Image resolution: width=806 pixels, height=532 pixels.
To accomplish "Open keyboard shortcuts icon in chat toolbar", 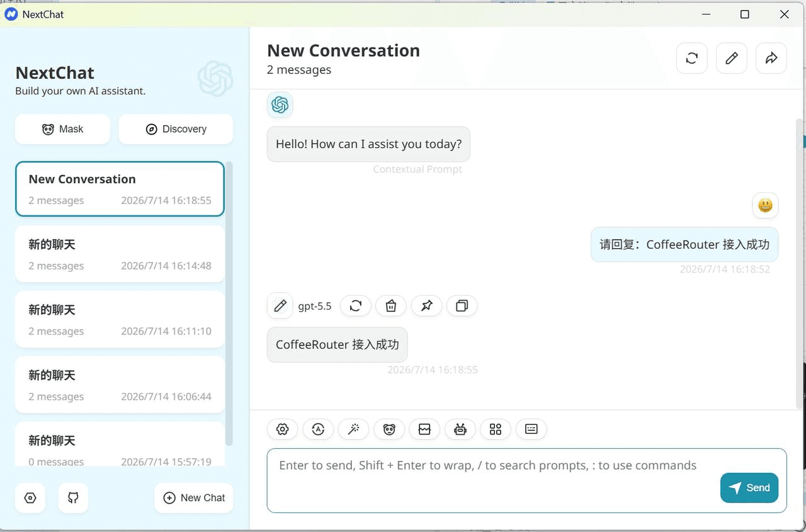I will [531, 429].
